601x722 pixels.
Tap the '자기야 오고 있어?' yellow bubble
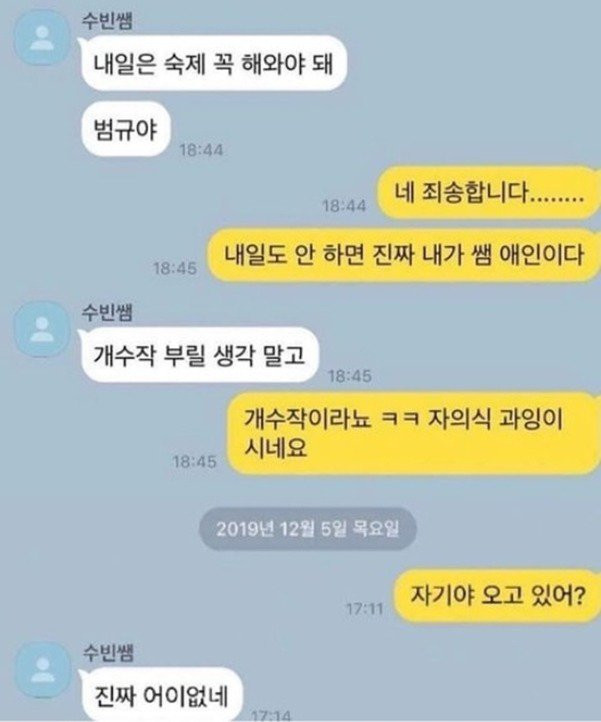tap(497, 595)
